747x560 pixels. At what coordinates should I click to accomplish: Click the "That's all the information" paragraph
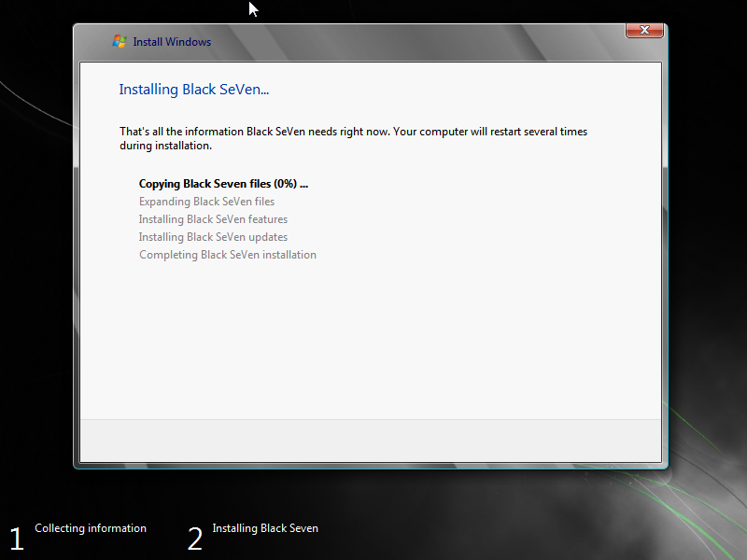coord(354,138)
